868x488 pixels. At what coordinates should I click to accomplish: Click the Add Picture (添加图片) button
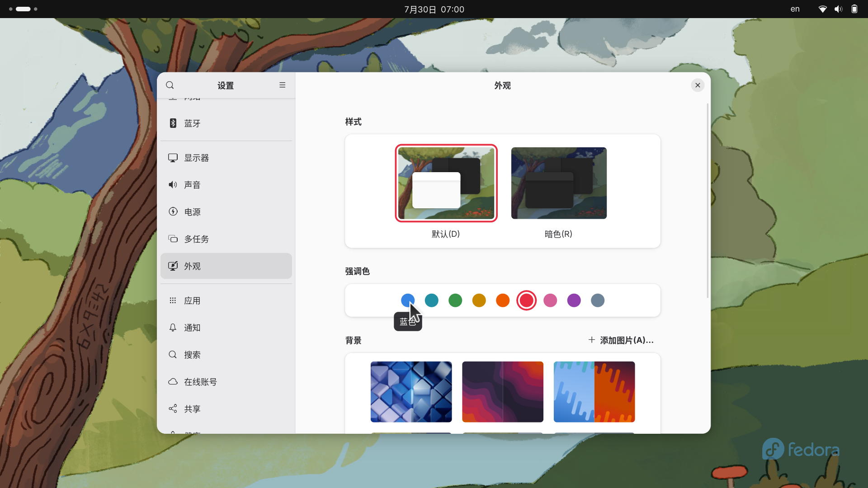tap(621, 340)
